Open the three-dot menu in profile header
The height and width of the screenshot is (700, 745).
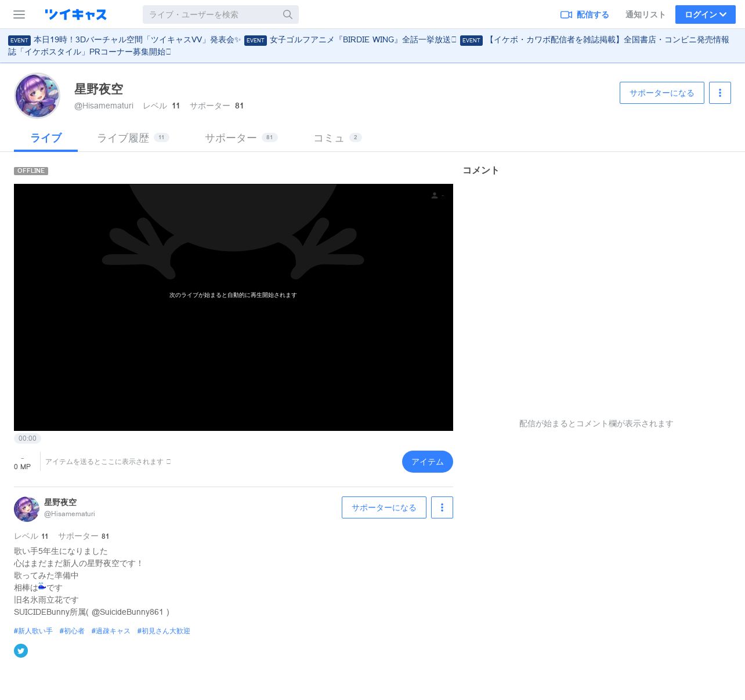coord(720,93)
